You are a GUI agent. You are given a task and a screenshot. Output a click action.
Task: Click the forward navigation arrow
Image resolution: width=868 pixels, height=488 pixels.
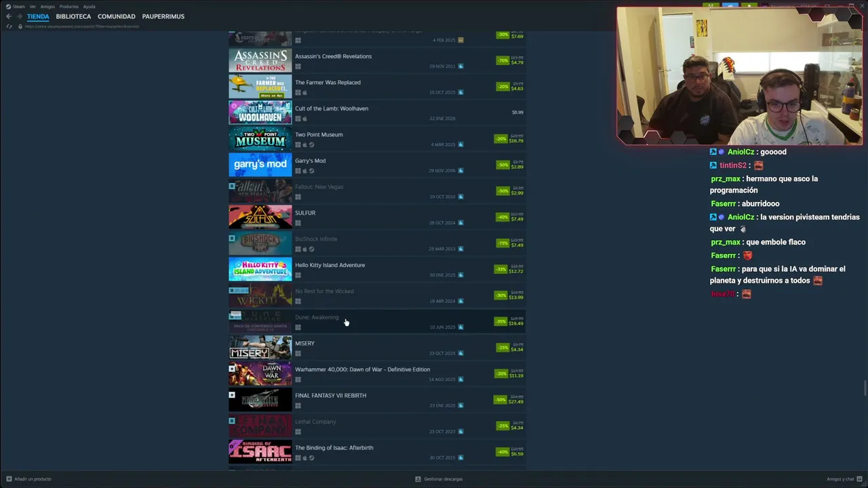pos(19,16)
